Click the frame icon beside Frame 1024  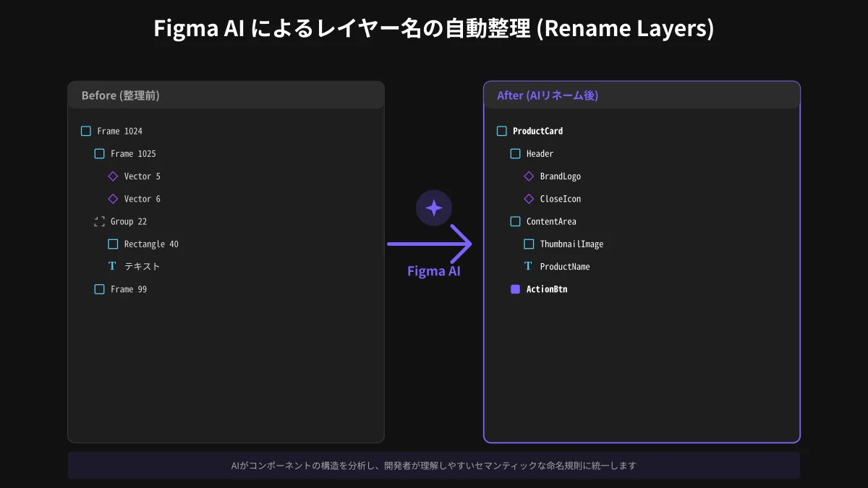coord(86,131)
